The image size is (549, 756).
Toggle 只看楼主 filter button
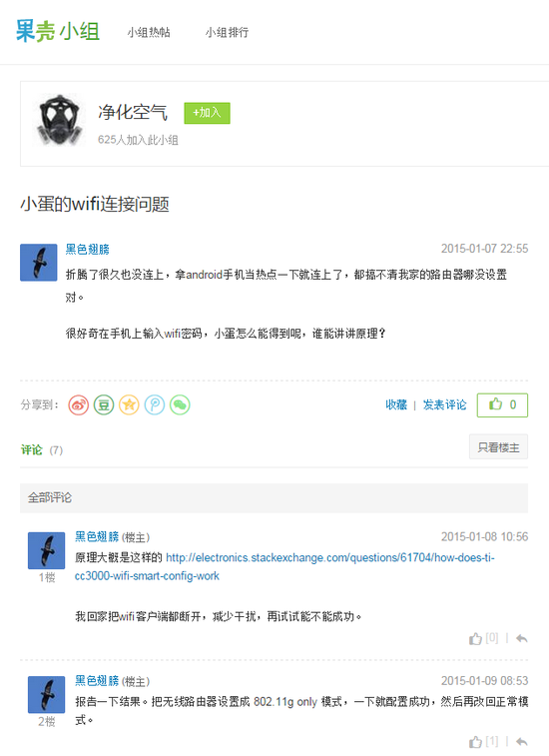[x=498, y=447]
